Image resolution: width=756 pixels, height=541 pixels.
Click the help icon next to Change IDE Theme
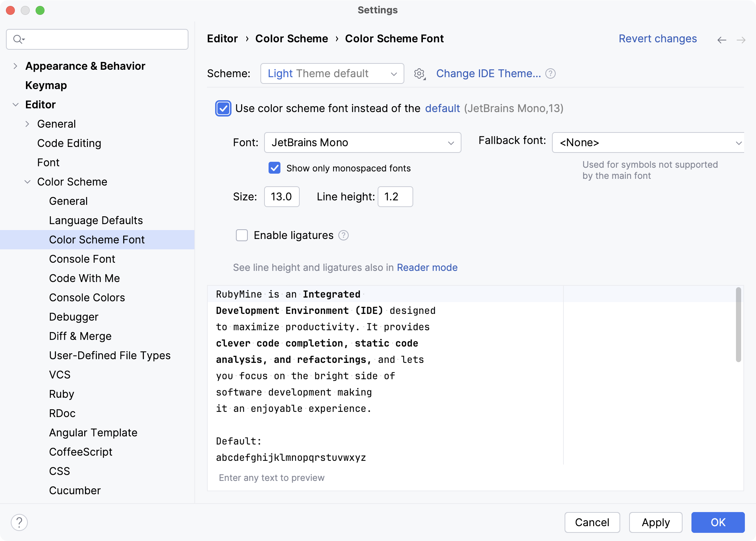pos(550,73)
